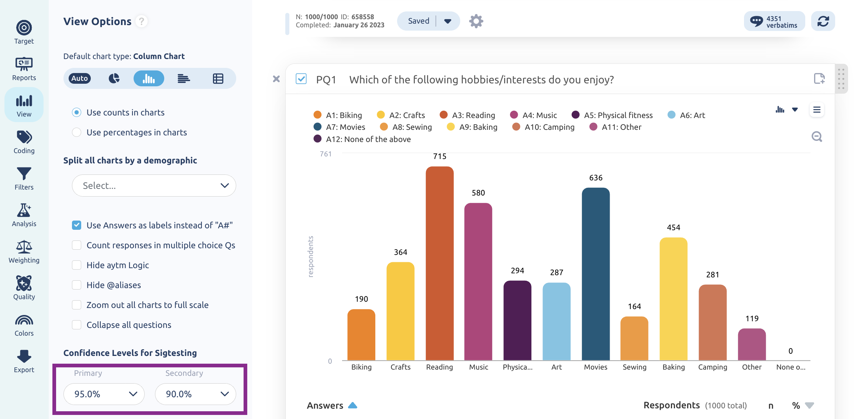Screen dimensions: 868x419
Task: Select horizontal bar chart default type
Action: click(183, 78)
